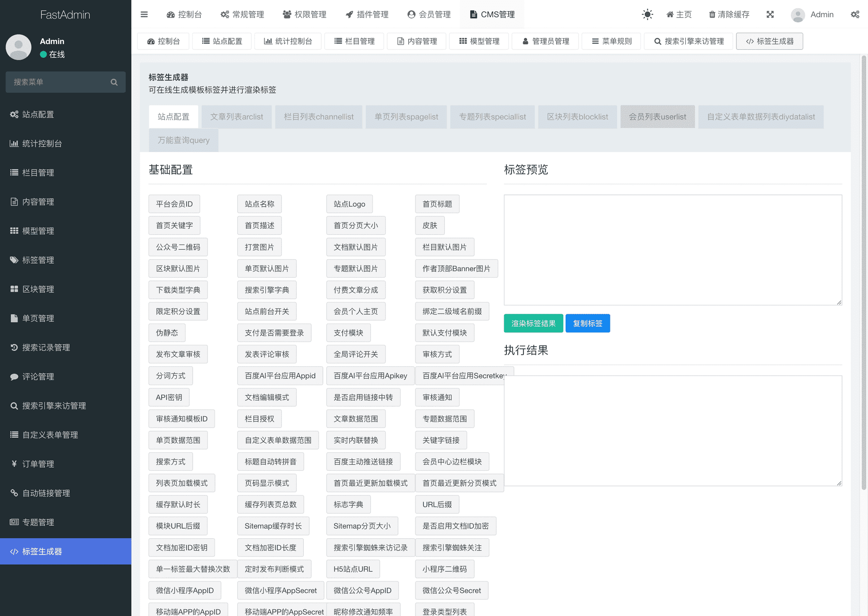Open the 订单管理 yen sidebar item
The image size is (868, 616).
coord(38,464)
